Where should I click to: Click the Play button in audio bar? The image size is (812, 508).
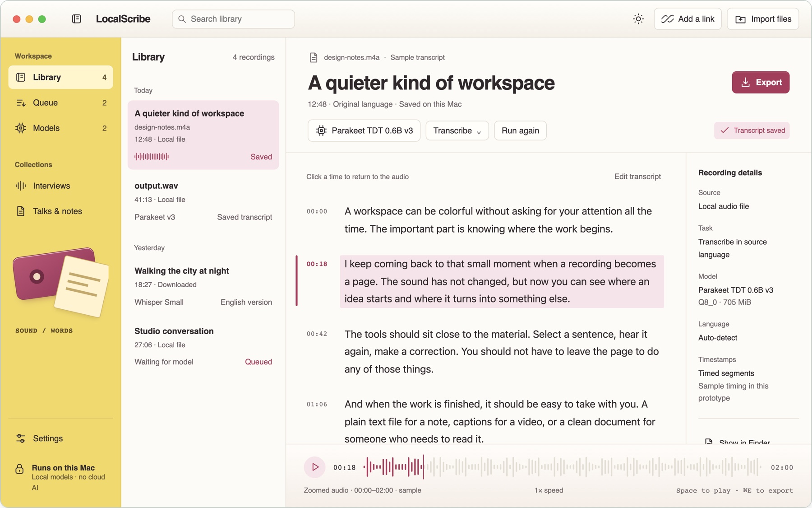pyautogui.click(x=315, y=467)
